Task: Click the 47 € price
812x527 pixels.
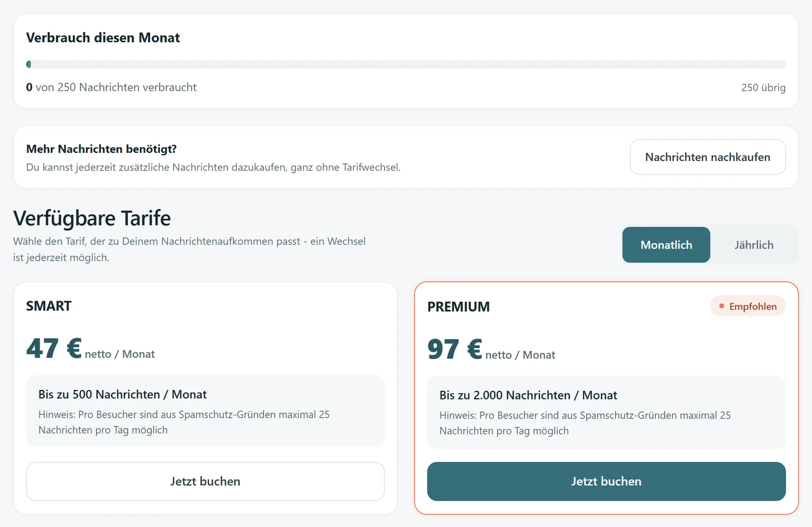Action: (54, 348)
